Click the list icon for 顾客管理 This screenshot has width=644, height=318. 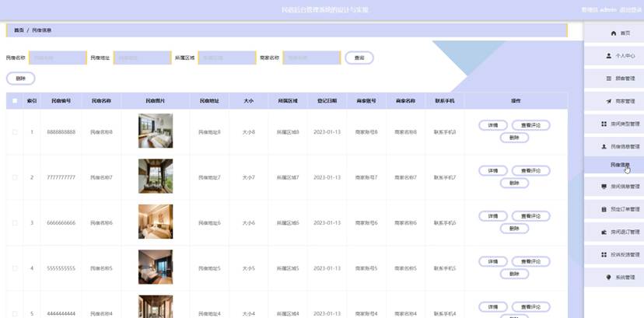click(x=609, y=78)
